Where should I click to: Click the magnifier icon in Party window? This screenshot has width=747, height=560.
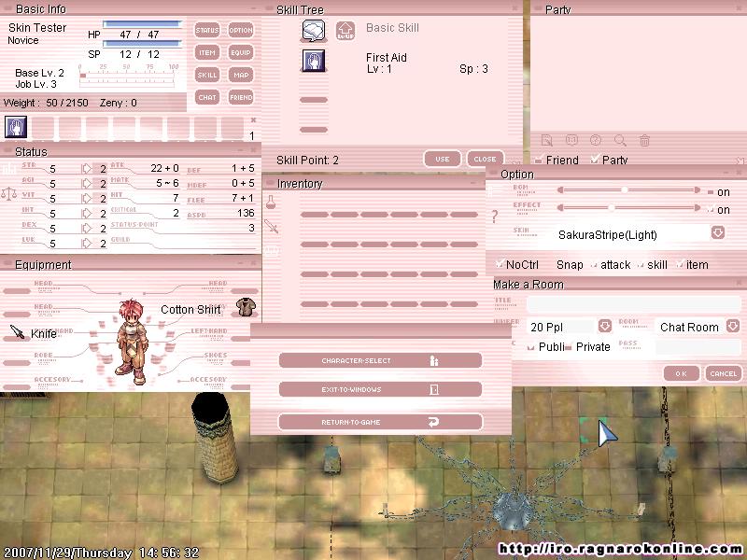tap(620, 140)
